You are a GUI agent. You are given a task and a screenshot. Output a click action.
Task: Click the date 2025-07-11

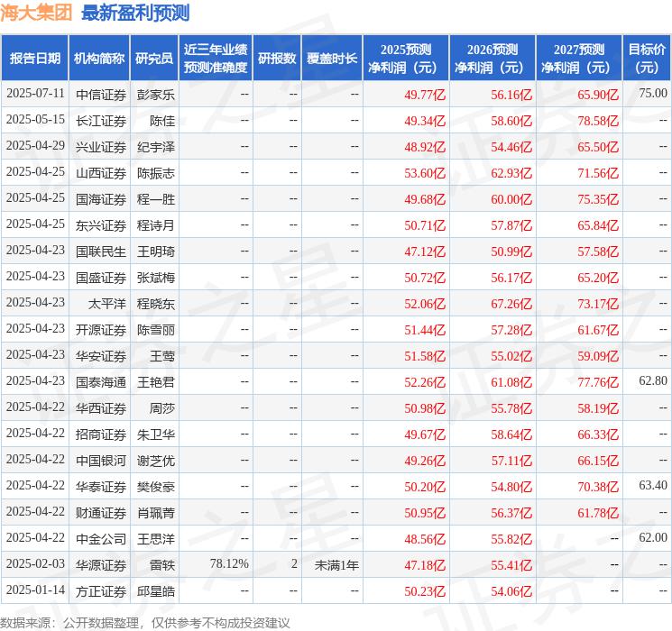35,94
